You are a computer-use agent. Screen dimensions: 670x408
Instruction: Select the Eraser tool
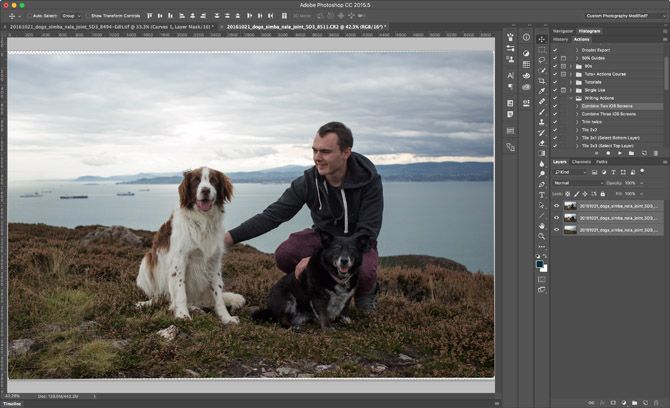pos(541,143)
